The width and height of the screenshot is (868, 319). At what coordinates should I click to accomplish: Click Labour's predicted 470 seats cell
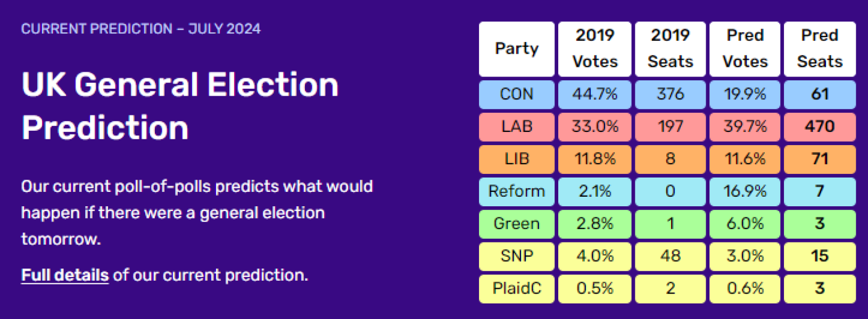tap(820, 127)
